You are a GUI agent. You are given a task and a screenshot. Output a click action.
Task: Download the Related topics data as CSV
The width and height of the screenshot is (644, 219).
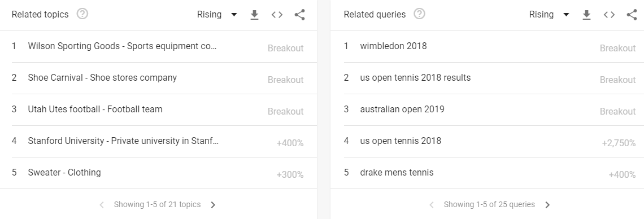click(255, 15)
